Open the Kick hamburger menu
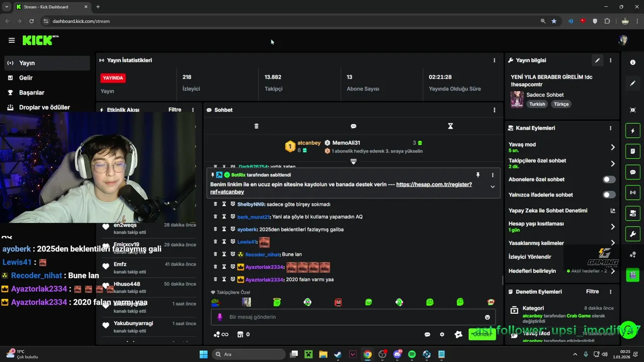Viewport: 644px width, 362px height. click(12, 40)
